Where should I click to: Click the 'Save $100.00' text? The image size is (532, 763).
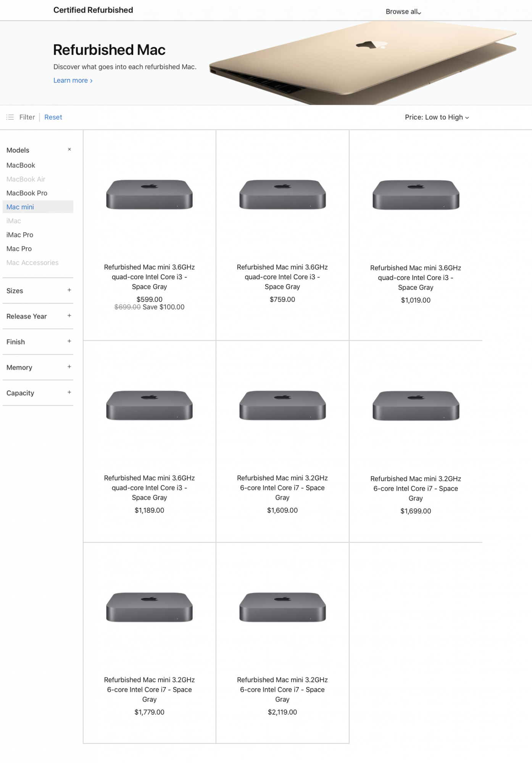pyautogui.click(x=163, y=307)
